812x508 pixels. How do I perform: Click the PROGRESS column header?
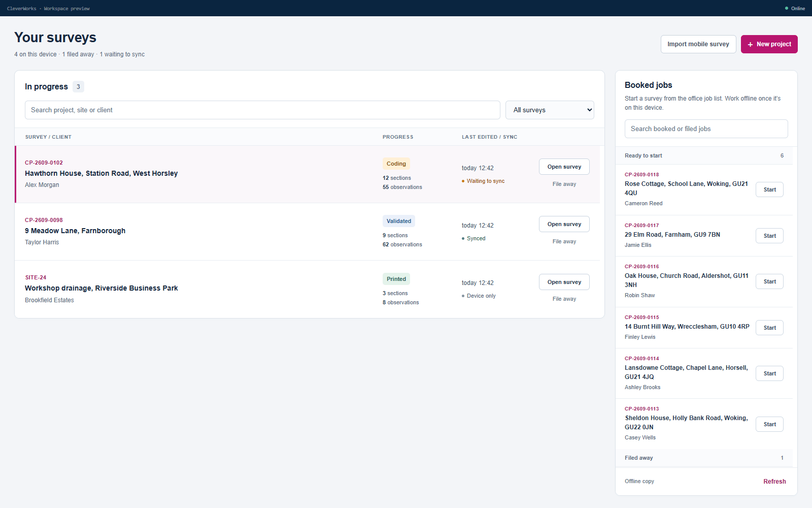(398, 137)
